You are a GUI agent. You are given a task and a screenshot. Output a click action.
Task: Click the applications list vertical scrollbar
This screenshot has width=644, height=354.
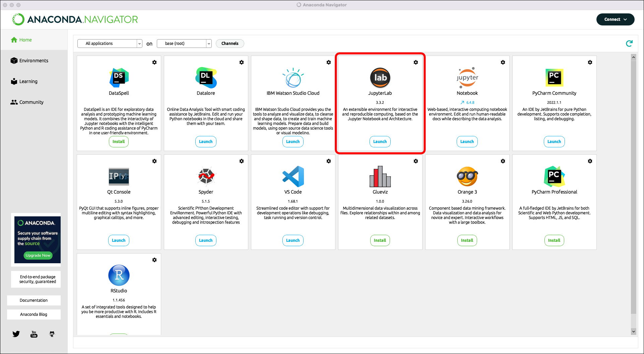click(633, 187)
